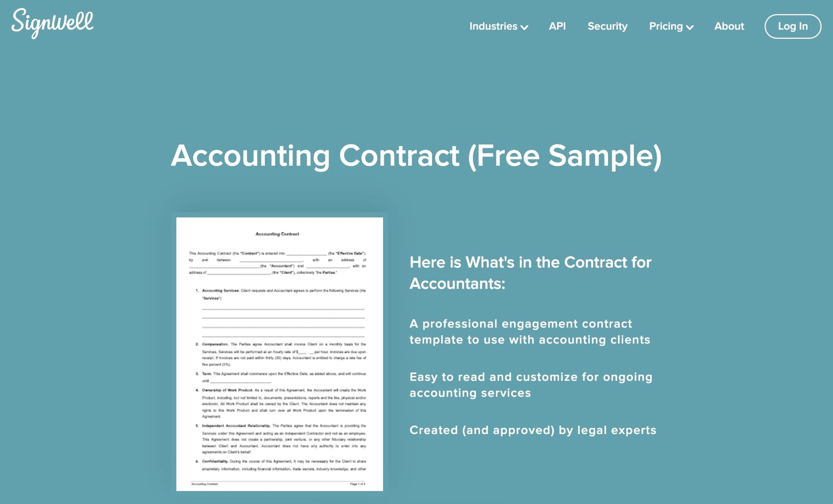The width and height of the screenshot is (833, 504).
Task: Select the Log In bordered button icon
Action: tap(793, 26)
